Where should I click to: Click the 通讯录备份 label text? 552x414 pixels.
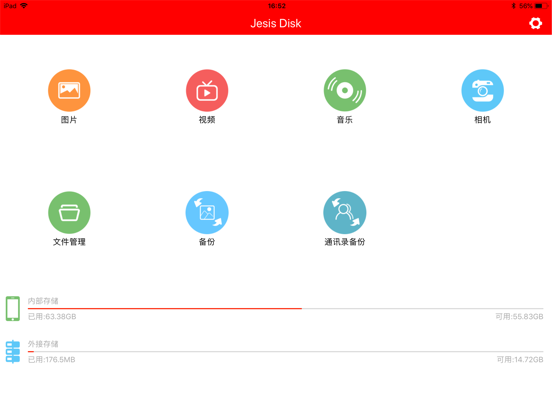click(345, 242)
